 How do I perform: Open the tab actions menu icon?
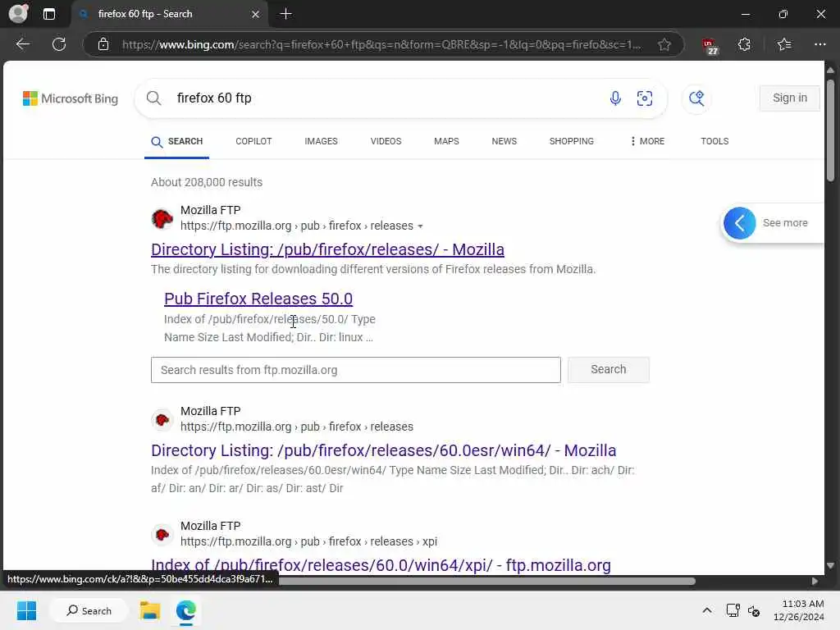coord(48,14)
